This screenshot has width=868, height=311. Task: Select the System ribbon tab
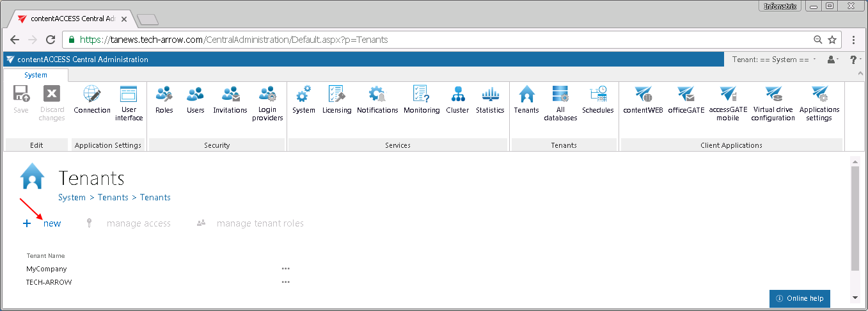point(36,75)
